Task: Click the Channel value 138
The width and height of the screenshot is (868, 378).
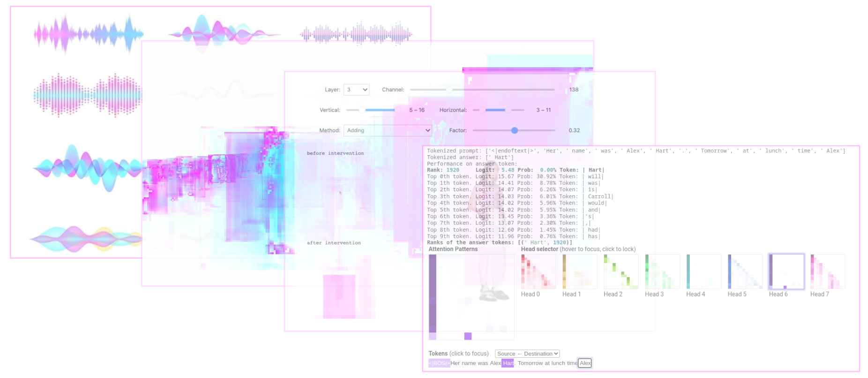Action: (x=574, y=90)
